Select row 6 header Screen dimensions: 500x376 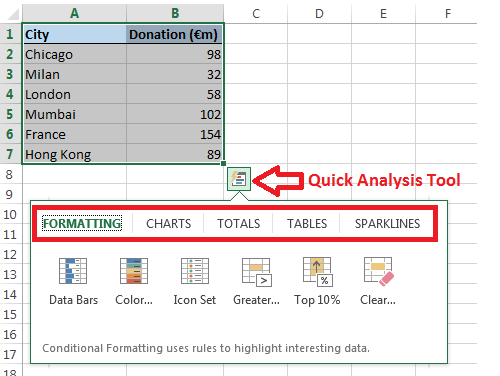[10, 134]
